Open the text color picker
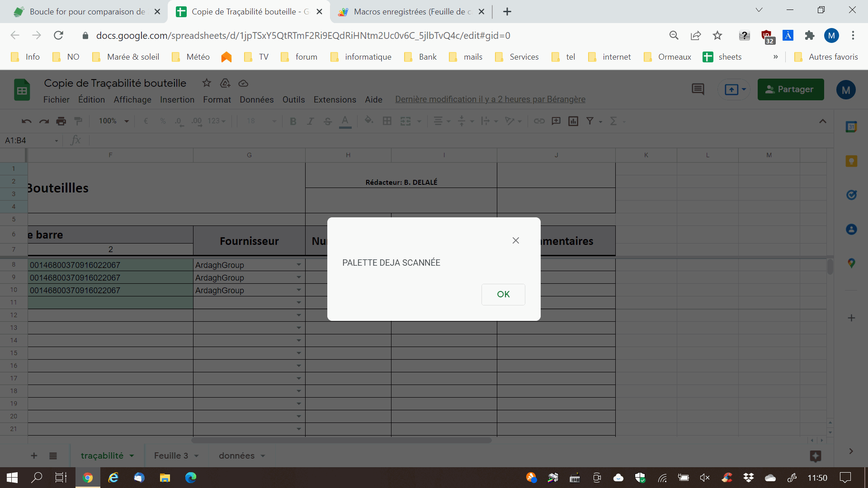This screenshot has height=488, width=868. pos(345,121)
